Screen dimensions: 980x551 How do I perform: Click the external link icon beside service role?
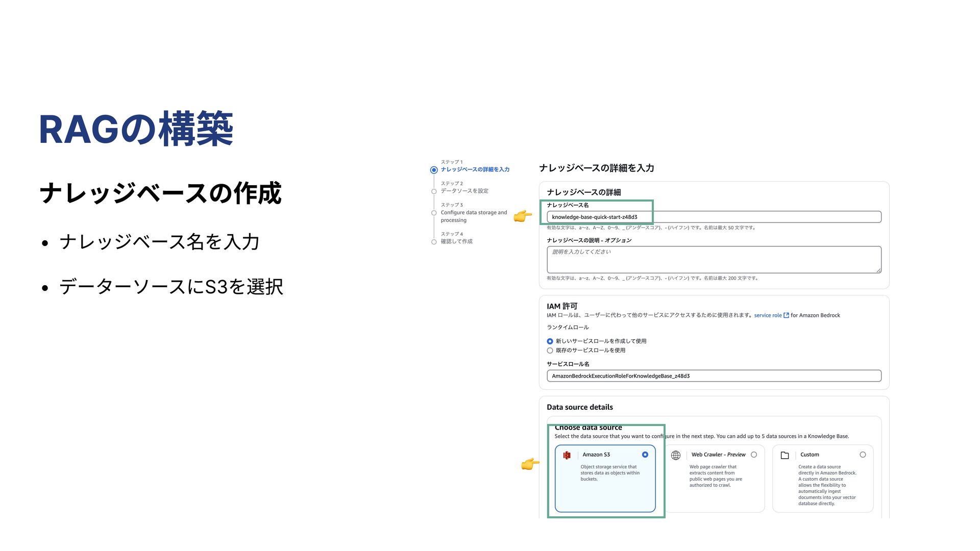pos(786,315)
